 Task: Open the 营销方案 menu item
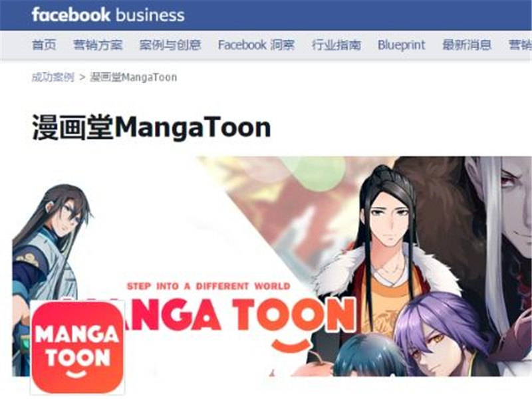98,45
